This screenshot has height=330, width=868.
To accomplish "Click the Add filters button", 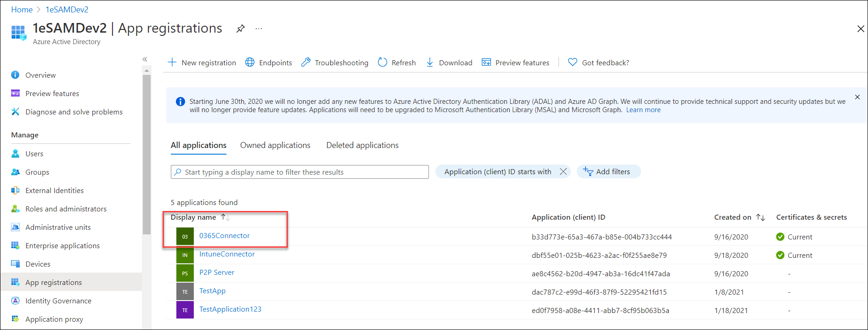I will tap(609, 171).
